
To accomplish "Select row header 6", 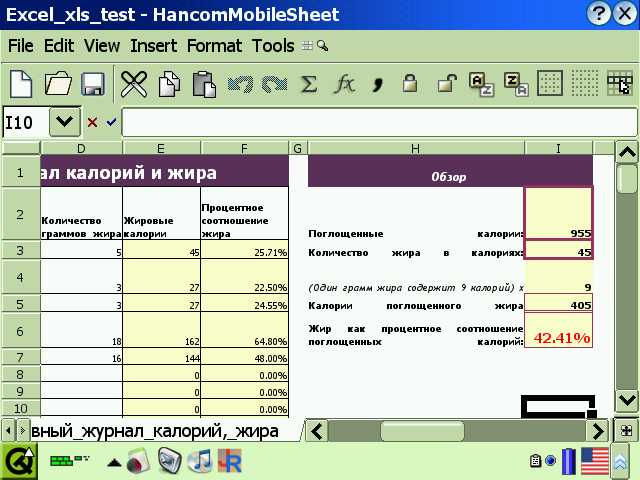I will [20, 330].
